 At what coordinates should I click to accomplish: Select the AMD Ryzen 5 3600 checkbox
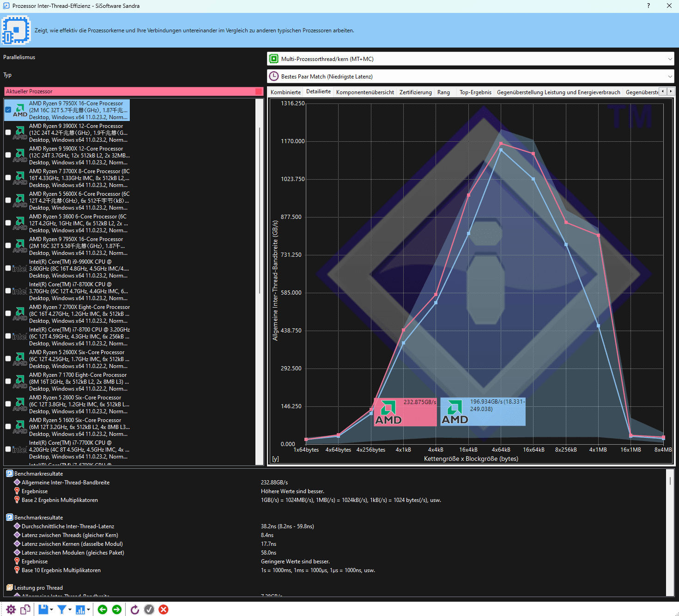(x=8, y=223)
